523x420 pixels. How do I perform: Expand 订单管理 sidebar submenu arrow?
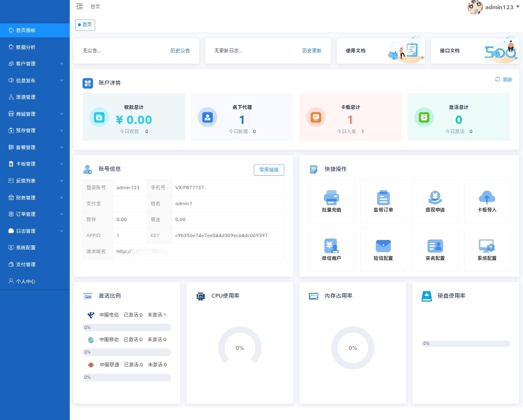[x=62, y=214]
